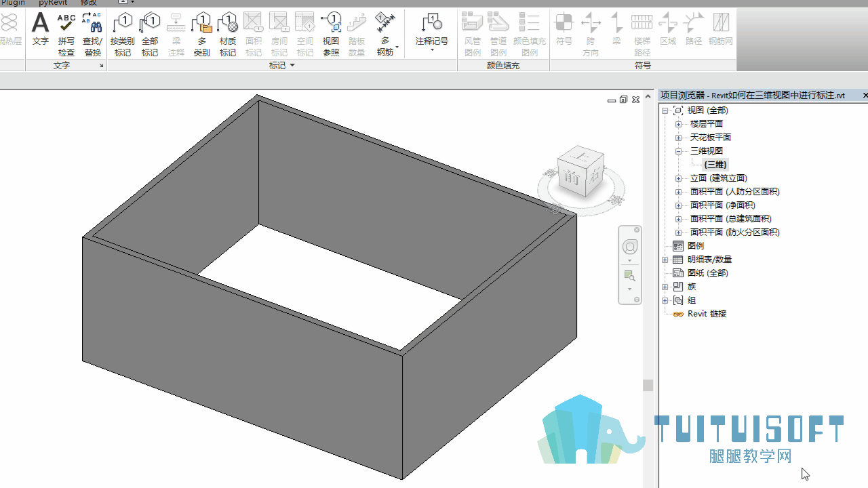Expand the 族 families node
This screenshot has width=868, height=488.
665,287
